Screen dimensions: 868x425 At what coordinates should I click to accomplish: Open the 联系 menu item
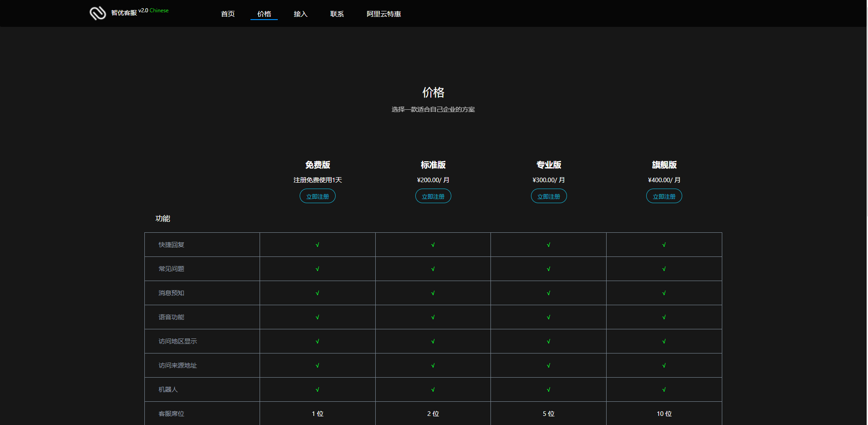[337, 14]
